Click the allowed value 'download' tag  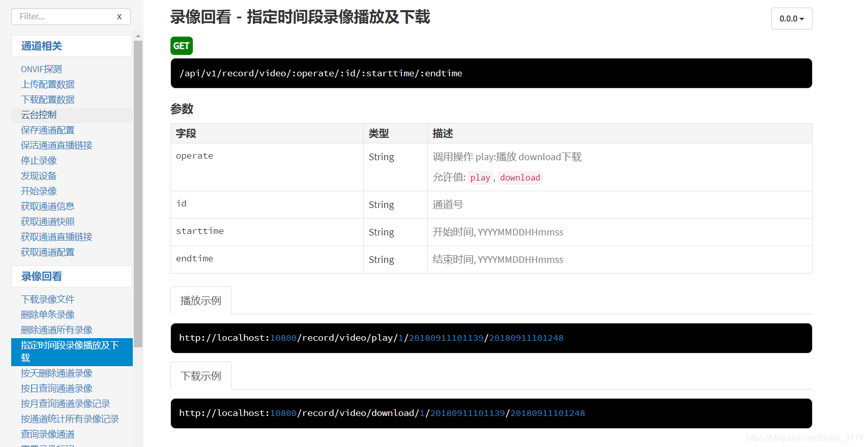coord(520,177)
